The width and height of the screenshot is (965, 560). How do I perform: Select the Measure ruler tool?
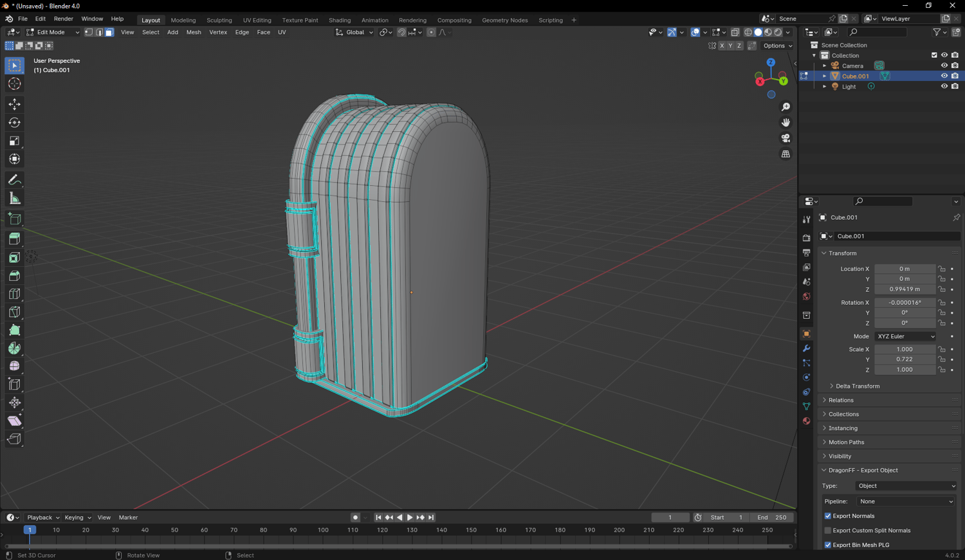(14, 199)
